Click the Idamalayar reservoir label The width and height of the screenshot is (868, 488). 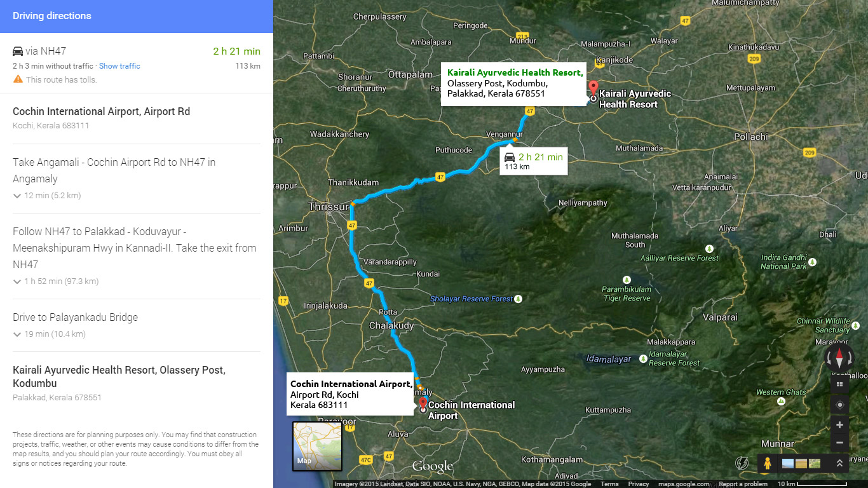[x=609, y=359]
